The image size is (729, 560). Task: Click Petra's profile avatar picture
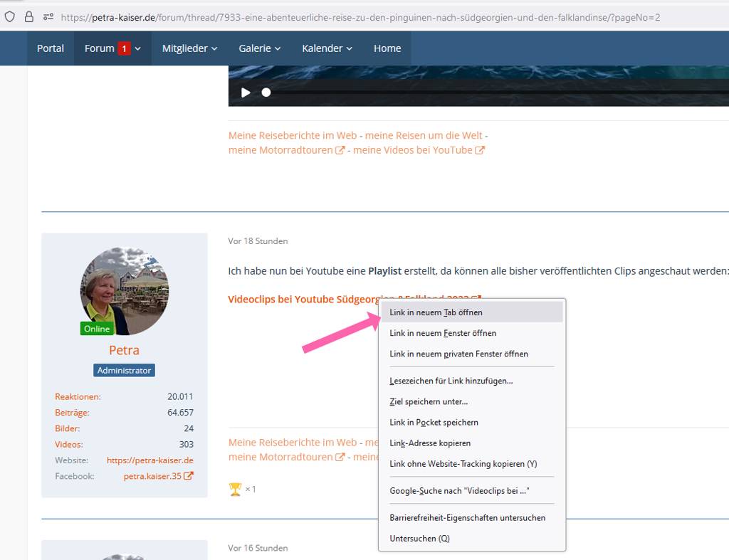(x=125, y=291)
